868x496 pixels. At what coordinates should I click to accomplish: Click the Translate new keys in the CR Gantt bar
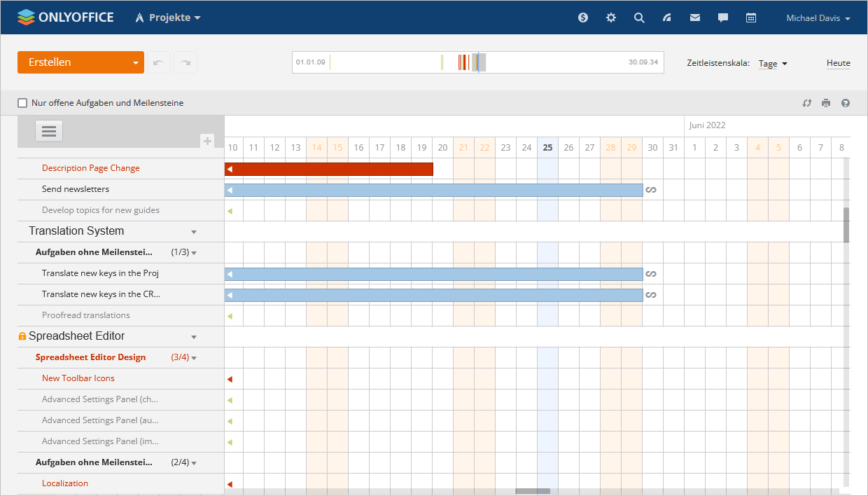click(433, 295)
